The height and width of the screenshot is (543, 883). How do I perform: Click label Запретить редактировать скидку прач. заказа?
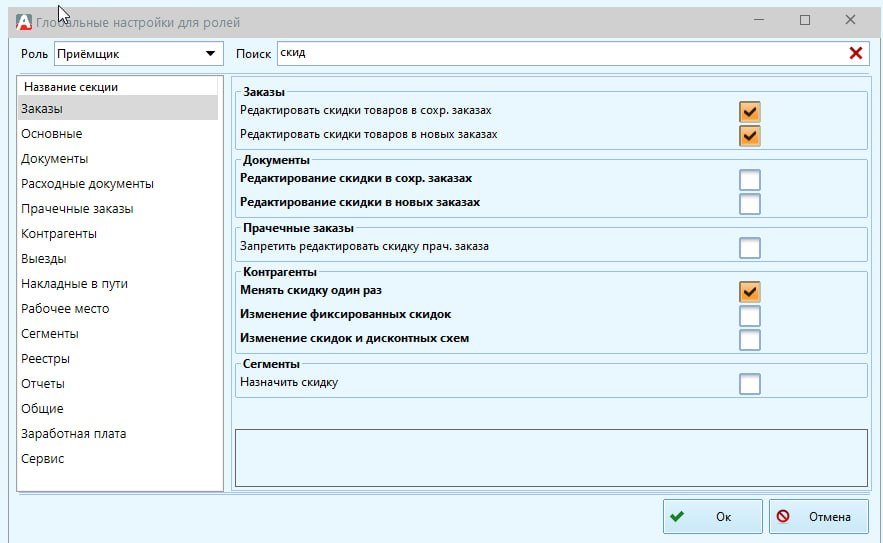click(x=364, y=246)
